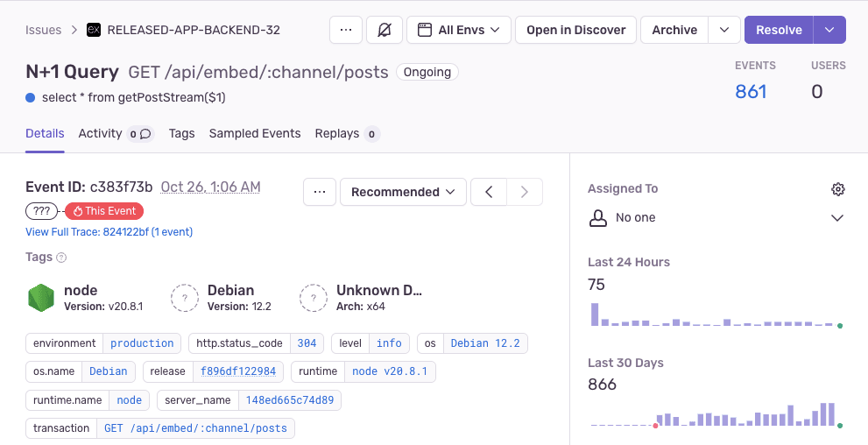Open the event actions ellipsis menu
The width and height of the screenshot is (868, 445).
[x=320, y=192]
